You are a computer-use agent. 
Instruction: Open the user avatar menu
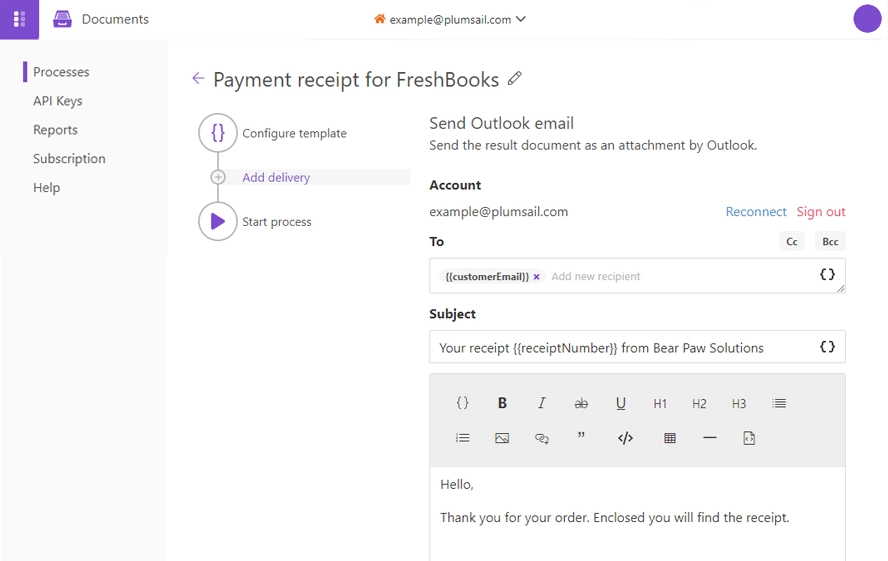tap(867, 19)
